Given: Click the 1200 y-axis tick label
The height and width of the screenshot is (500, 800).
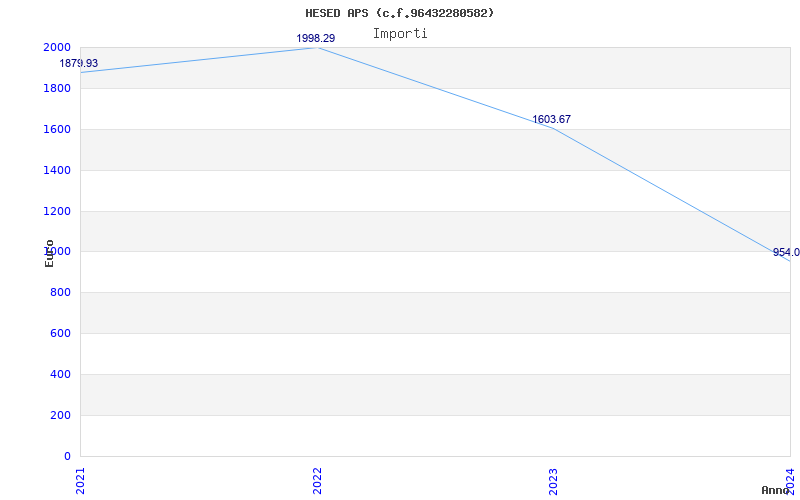Looking at the screenshot, I should 57,211.
